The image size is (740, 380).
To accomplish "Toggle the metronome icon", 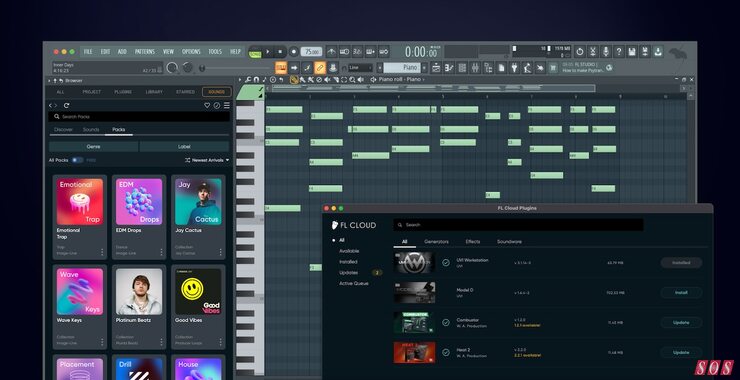I will (332, 51).
